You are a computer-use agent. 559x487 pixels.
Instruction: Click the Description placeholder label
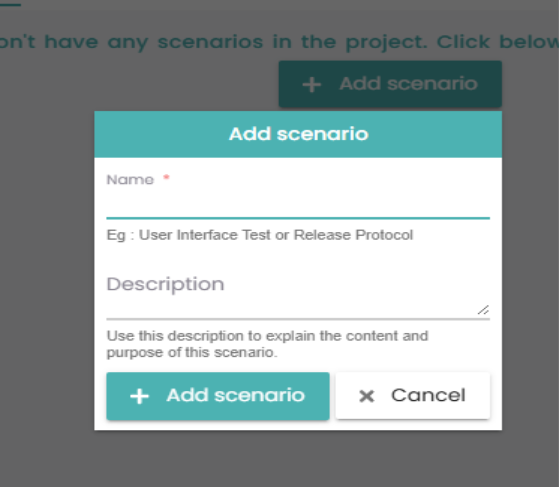165,284
